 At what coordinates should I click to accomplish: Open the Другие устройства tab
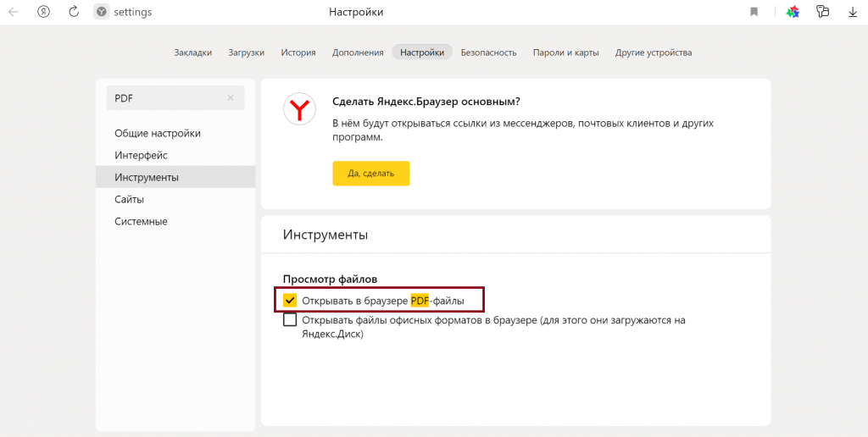tap(654, 53)
